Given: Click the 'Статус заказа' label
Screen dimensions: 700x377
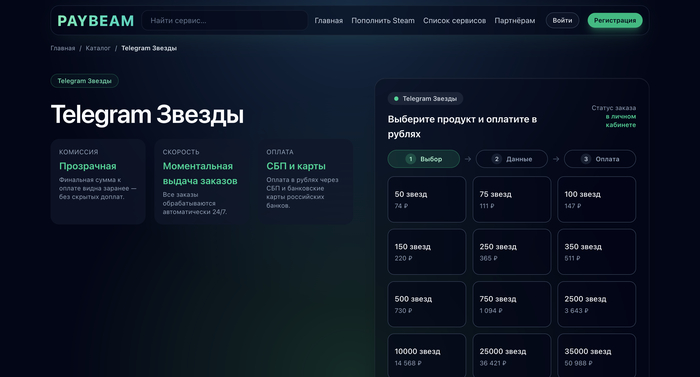Looking at the screenshot, I should click(x=614, y=108).
